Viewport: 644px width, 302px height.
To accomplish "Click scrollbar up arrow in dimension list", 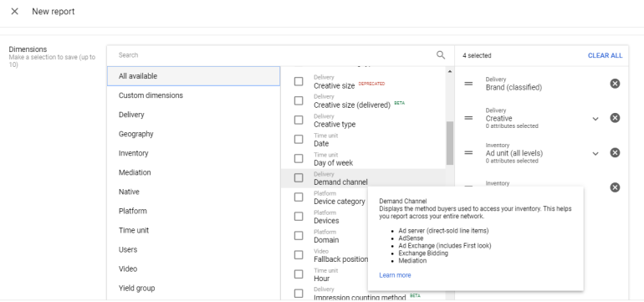I will (x=450, y=71).
